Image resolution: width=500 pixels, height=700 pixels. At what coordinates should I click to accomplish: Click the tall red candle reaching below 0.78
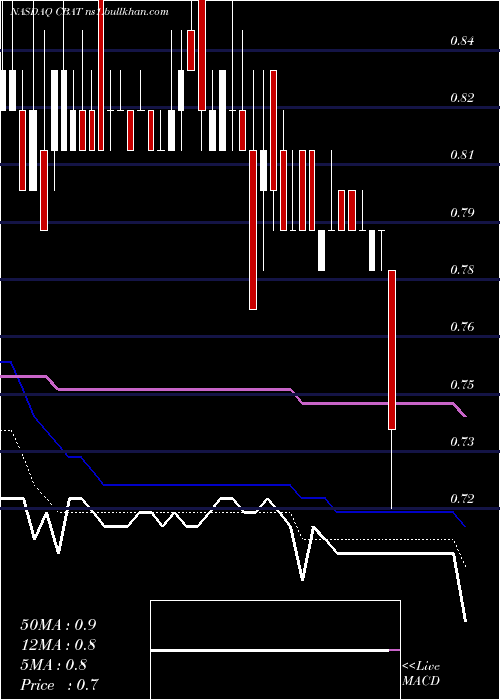253,229
